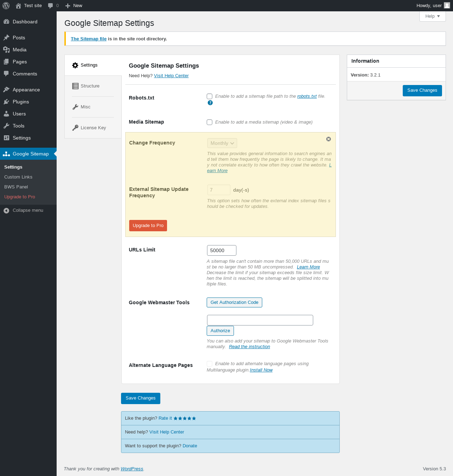Click the External Sitemap Update Frequency days field

coord(219,190)
